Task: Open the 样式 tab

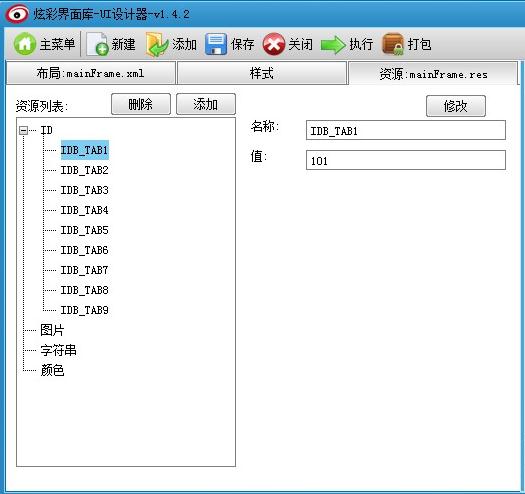Action: pos(261,73)
